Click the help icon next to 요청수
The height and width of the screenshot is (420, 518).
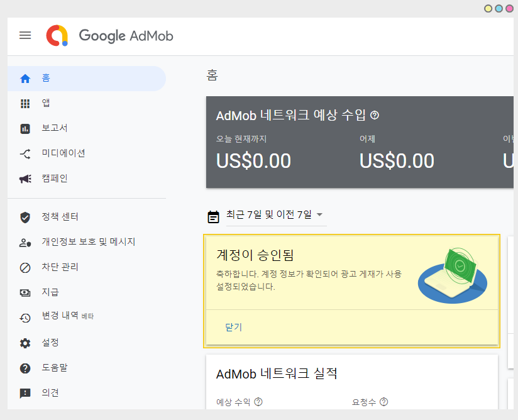[384, 402]
